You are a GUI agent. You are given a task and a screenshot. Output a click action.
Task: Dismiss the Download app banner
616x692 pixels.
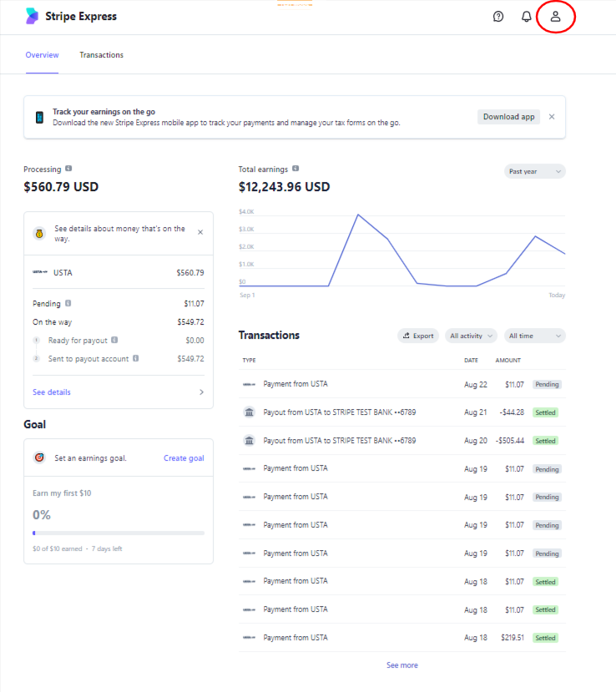pyautogui.click(x=552, y=117)
